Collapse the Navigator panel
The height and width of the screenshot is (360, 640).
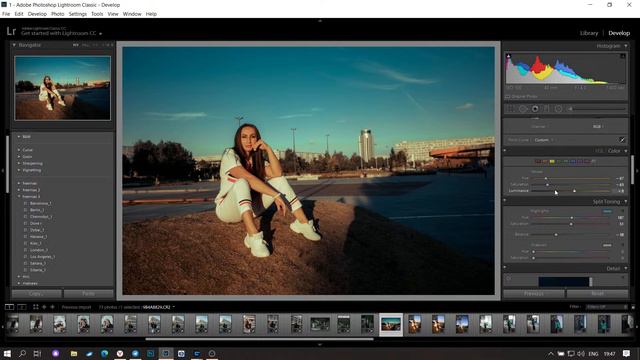[14, 45]
